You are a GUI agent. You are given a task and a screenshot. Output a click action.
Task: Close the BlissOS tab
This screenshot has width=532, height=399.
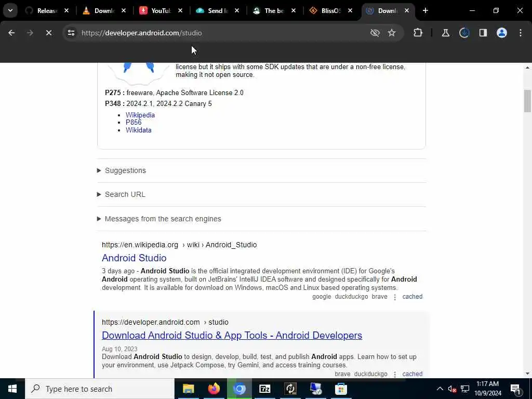click(350, 10)
